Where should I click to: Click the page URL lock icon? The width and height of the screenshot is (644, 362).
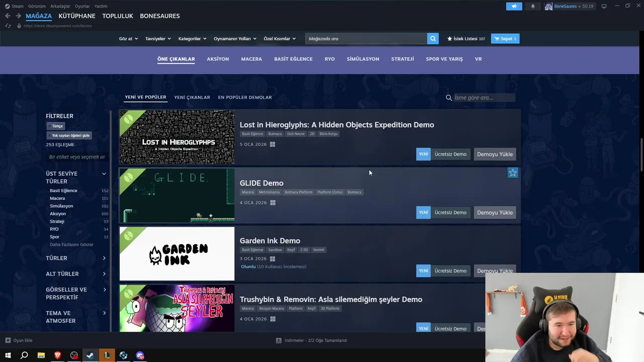(19, 26)
